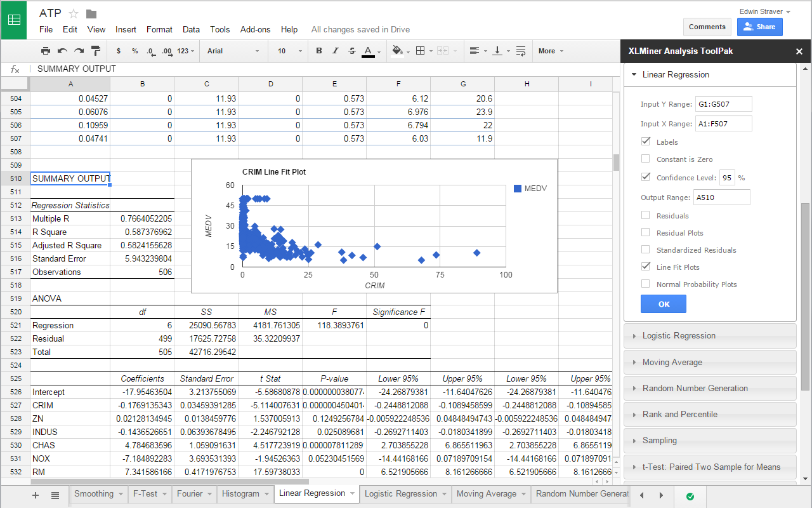Open the Add-ons menu

pyautogui.click(x=255, y=29)
